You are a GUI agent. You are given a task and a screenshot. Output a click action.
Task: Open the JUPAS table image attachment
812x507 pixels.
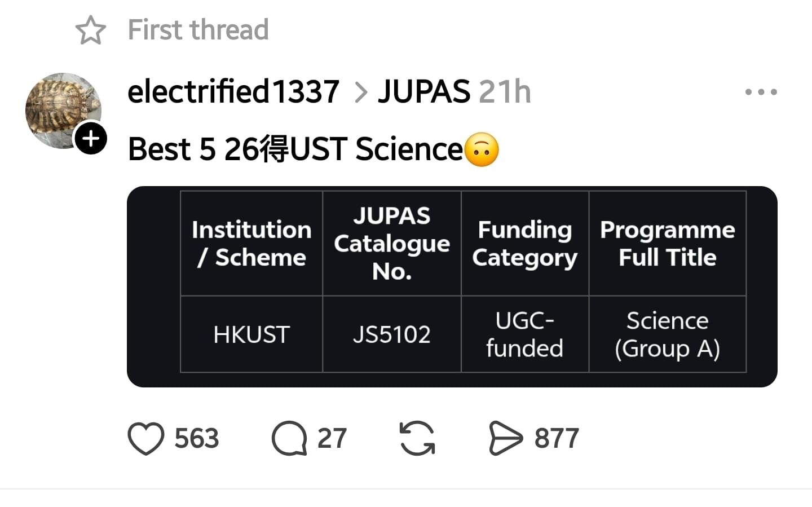452,286
